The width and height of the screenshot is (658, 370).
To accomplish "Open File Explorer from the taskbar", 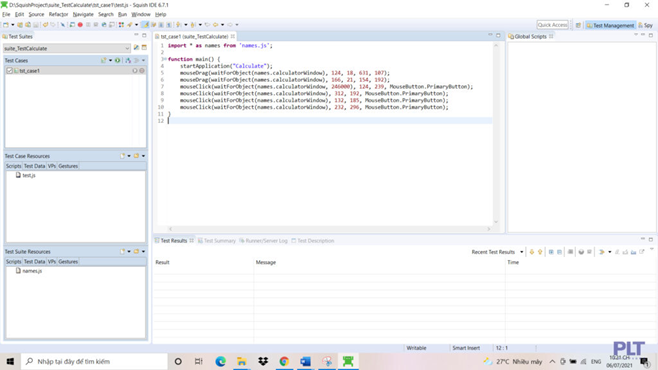I will 242,361.
